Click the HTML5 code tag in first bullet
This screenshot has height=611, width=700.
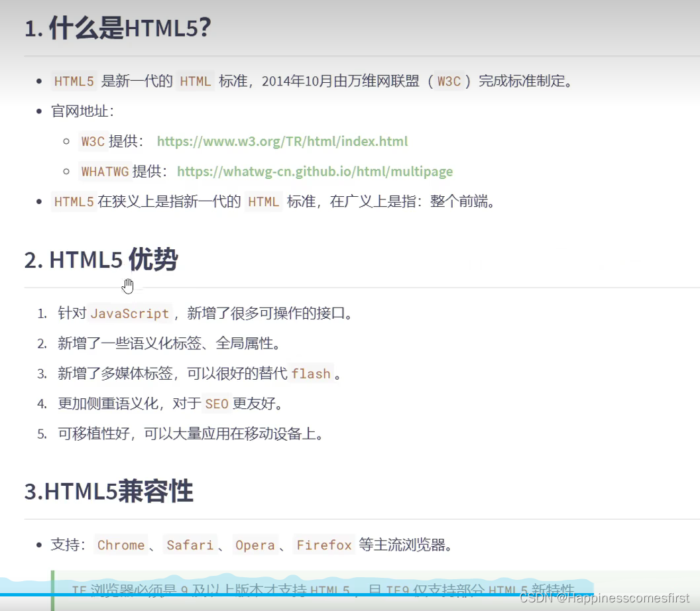74,81
